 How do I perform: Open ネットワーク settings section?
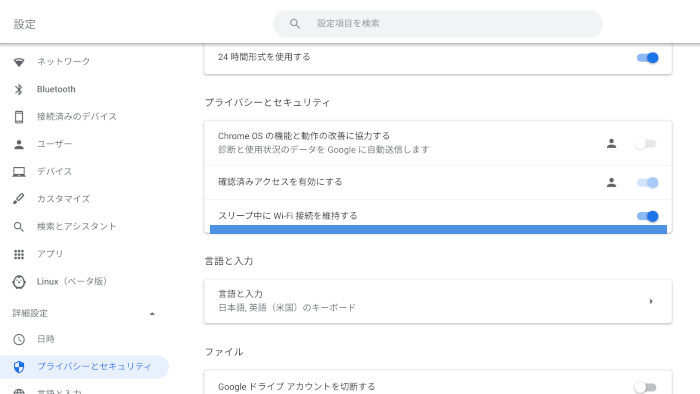(63, 62)
